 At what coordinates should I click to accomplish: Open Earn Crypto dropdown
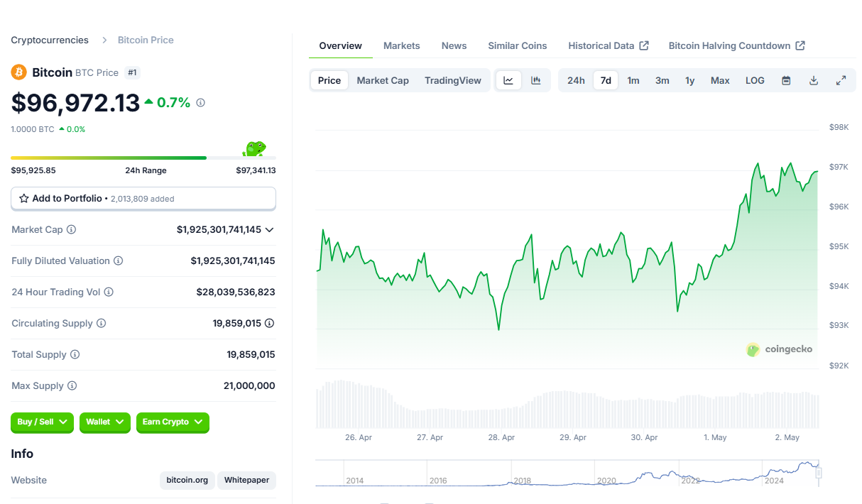[173, 422]
